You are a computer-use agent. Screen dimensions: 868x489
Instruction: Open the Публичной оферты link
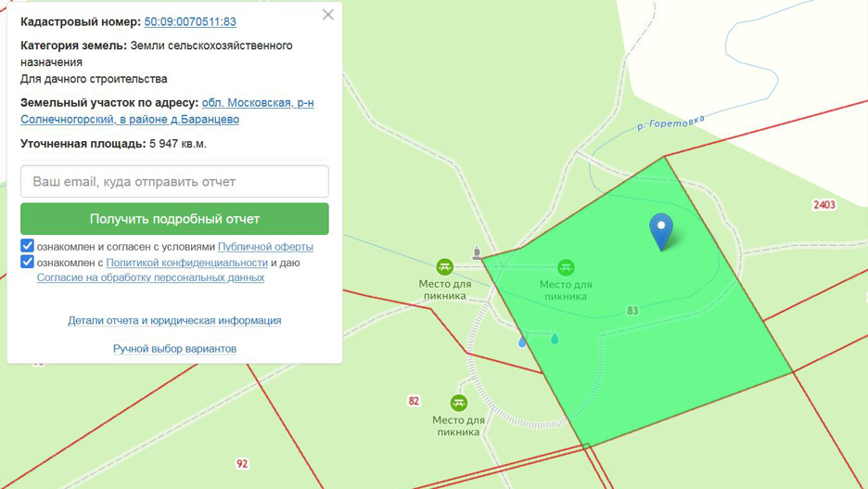point(265,247)
